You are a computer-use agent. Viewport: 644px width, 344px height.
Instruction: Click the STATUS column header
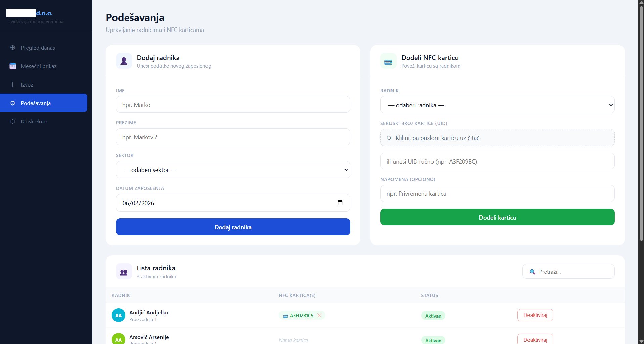[x=429, y=295]
